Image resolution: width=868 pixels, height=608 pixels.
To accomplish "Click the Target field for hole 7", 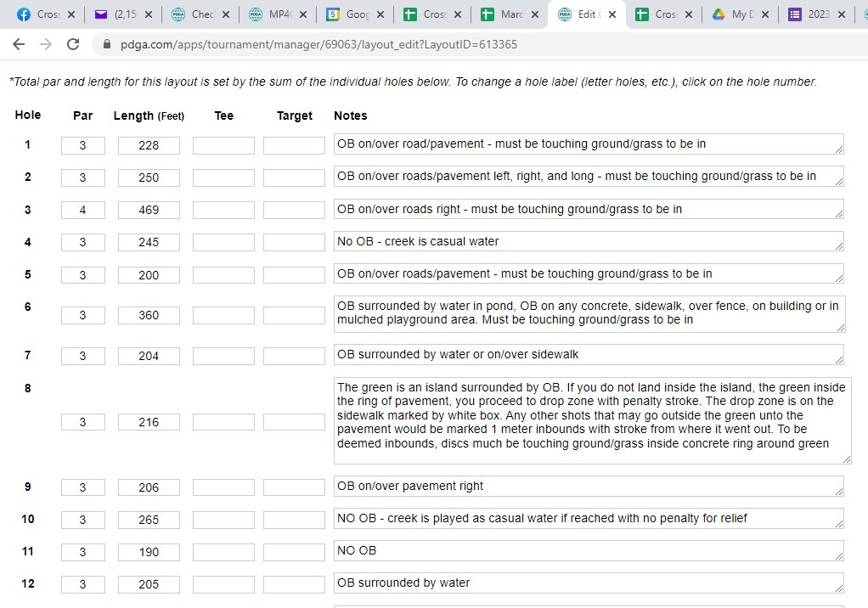I will pos(294,356).
